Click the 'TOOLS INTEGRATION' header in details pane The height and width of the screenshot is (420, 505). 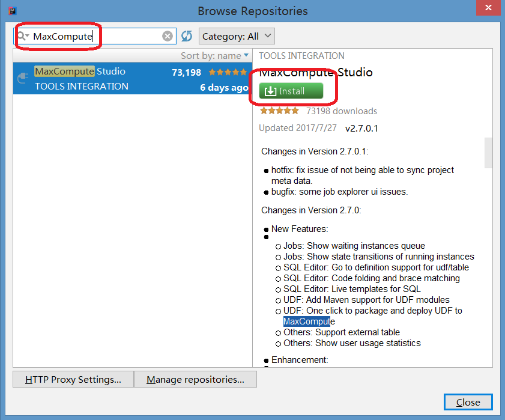[302, 56]
